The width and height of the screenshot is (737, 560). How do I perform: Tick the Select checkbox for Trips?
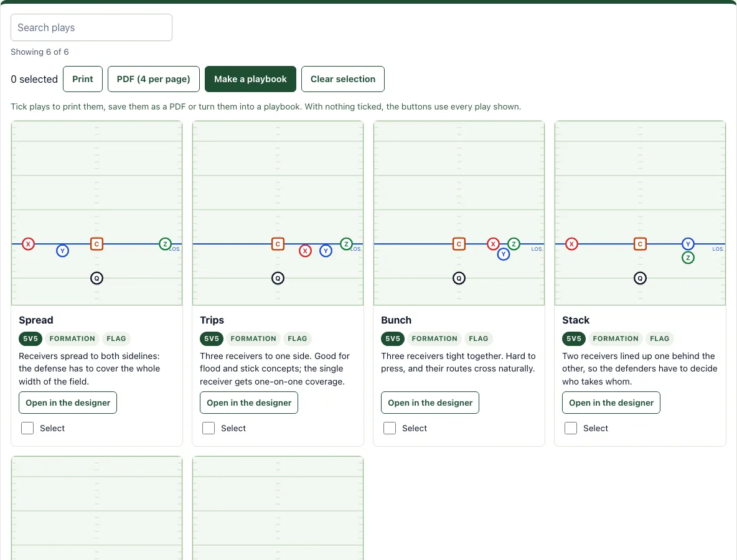(x=209, y=428)
